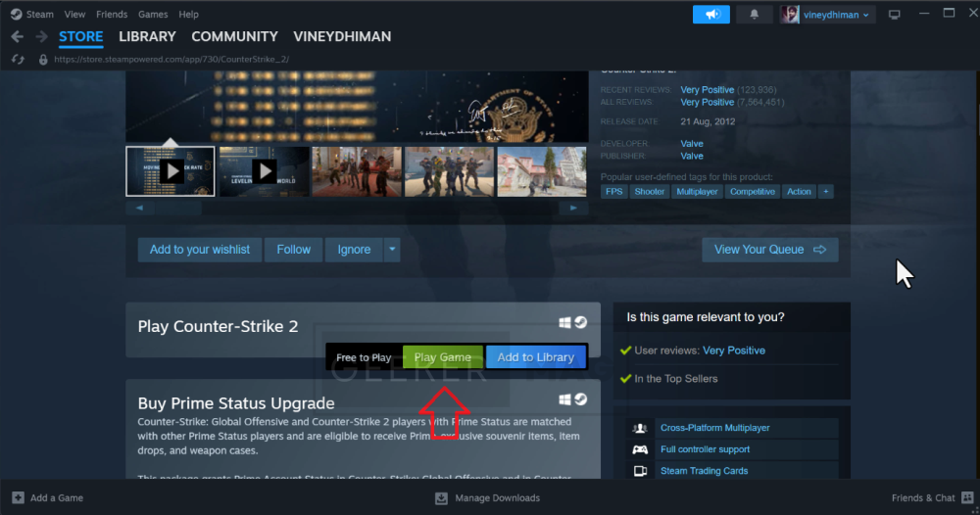
Task: Click the lock icon beside the URL
Action: [x=43, y=60]
